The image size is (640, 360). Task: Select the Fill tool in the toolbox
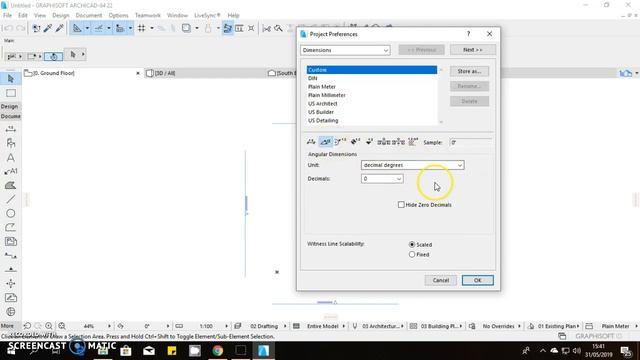coord(11,185)
